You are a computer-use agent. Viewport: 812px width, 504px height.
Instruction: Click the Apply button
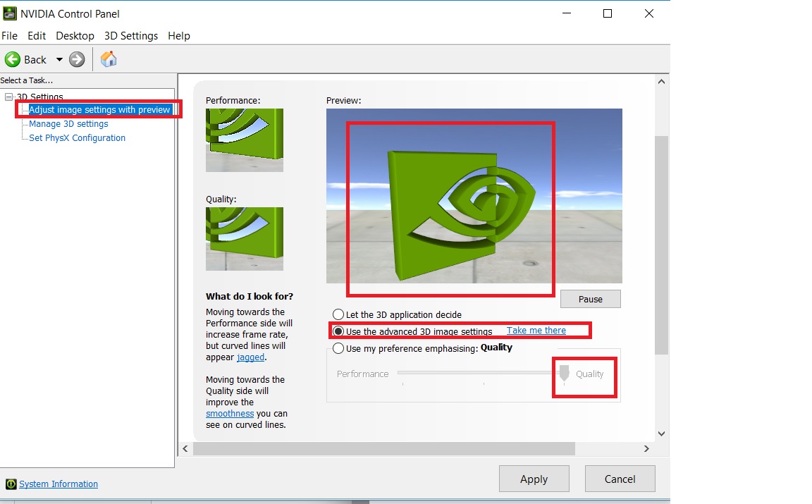click(x=534, y=479)
